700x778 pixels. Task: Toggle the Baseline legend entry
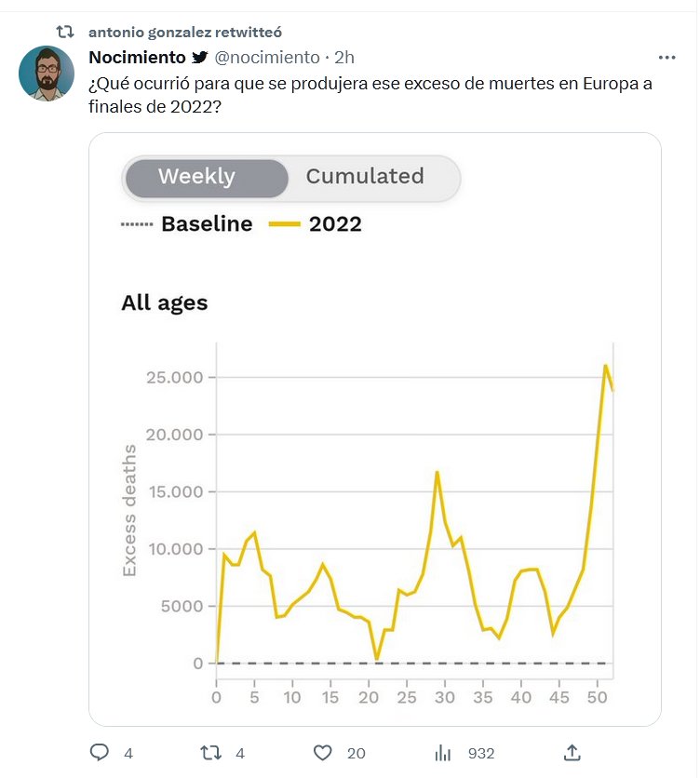(187, 224)
